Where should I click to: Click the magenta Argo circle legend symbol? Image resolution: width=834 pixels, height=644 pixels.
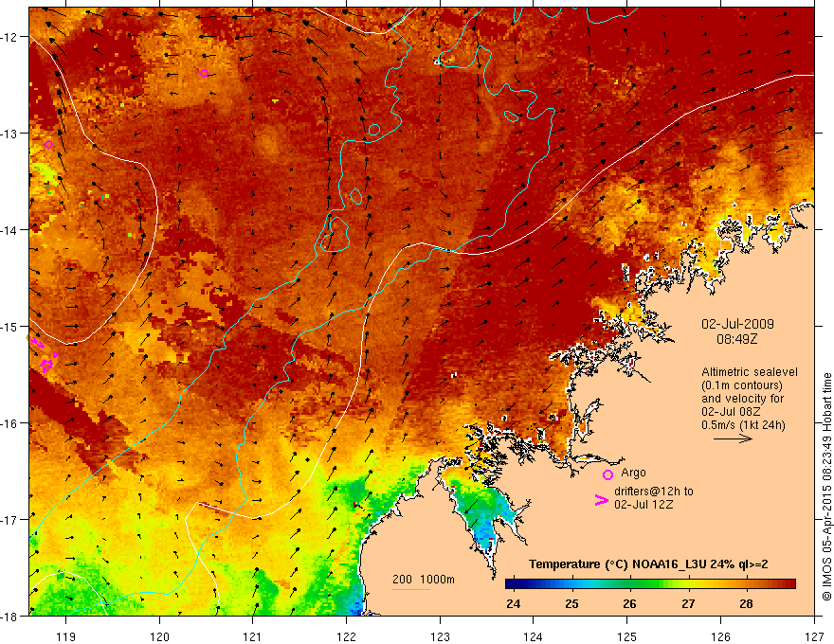(x=607, y=474)
